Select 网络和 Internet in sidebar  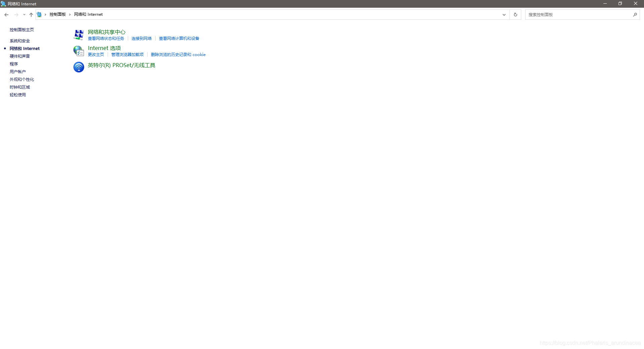tap(24, 49)
